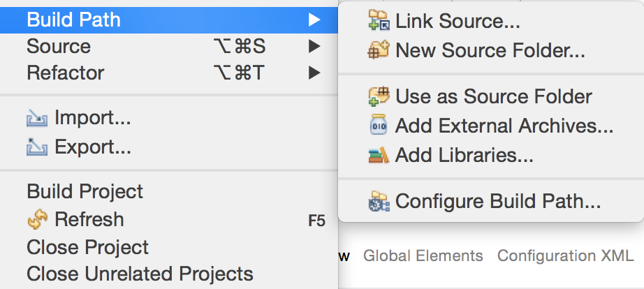The width and height of the screenshot is (644, 289).
Task: Click the New Source Folder icon
Action: 378,50
